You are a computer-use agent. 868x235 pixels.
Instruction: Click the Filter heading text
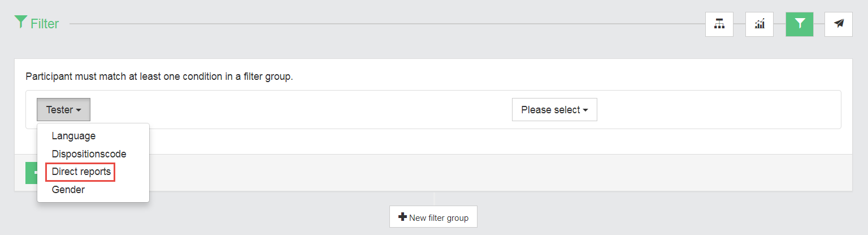pyautogui.click(x=45, y=24)
